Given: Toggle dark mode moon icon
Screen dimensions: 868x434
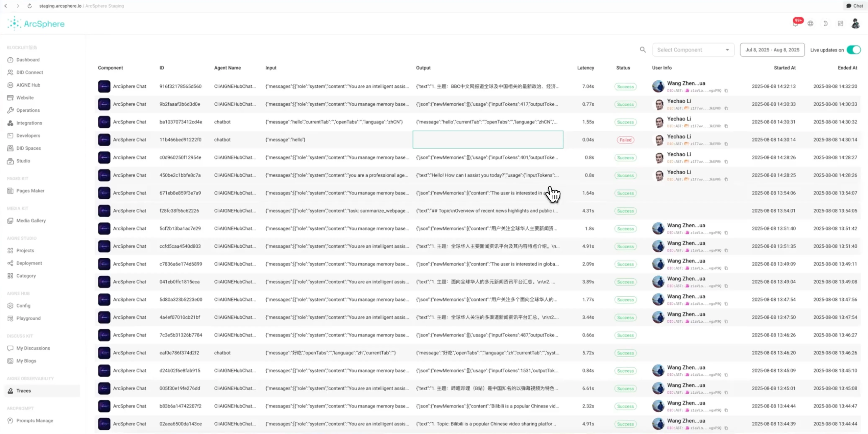Looking at the screenshot, I should [826, 24].
